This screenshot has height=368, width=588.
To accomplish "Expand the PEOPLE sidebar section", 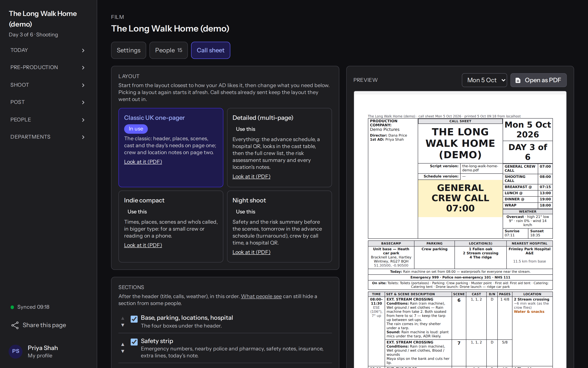I will [x=48, y=120].
